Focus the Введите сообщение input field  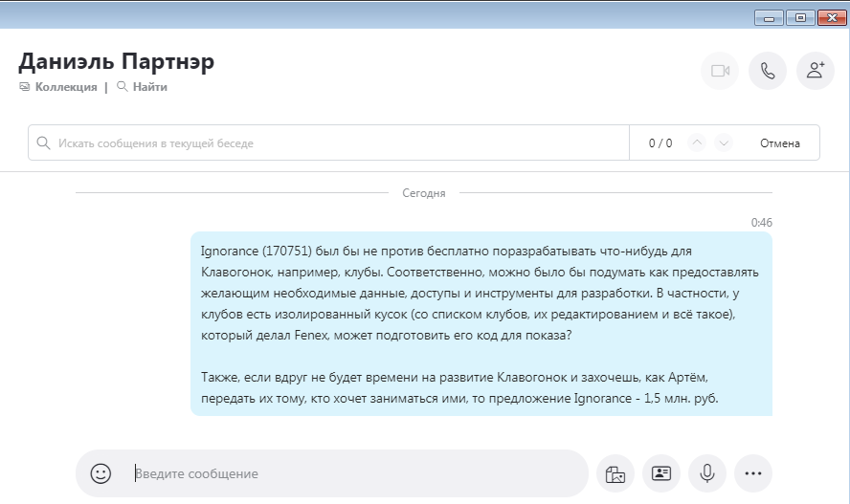pyautogui.click(x=354, y=473)
